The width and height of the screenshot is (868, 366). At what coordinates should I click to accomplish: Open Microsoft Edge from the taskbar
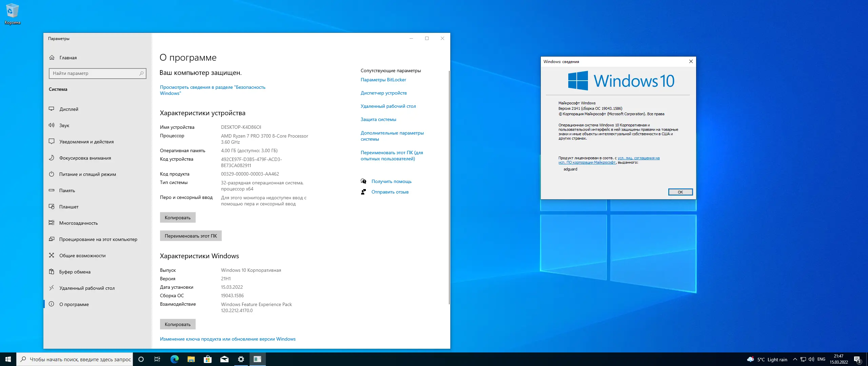coord(175,359)
